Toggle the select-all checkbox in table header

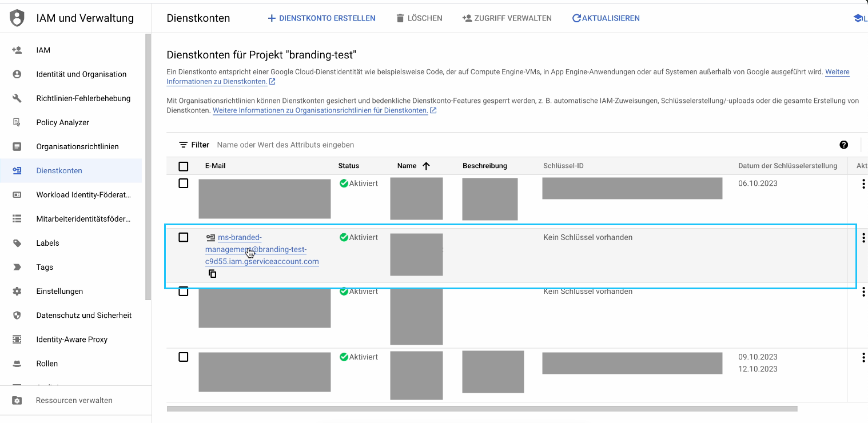(184, 166)
